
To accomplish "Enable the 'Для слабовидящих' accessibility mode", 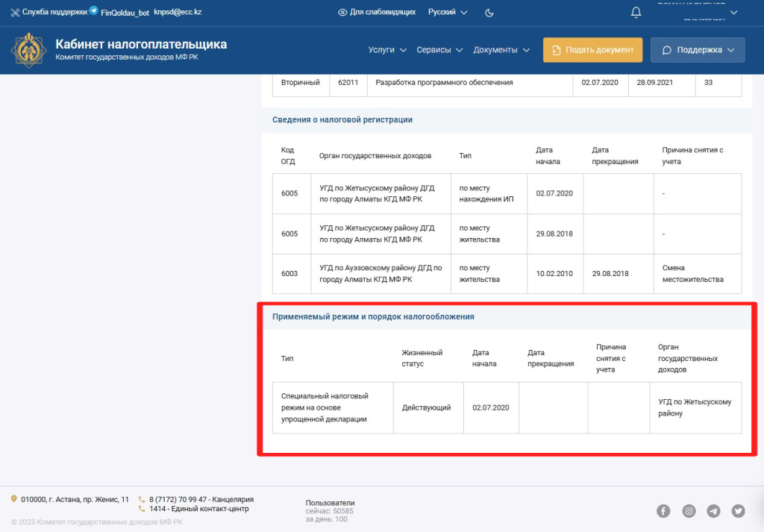I will (377, 13).
